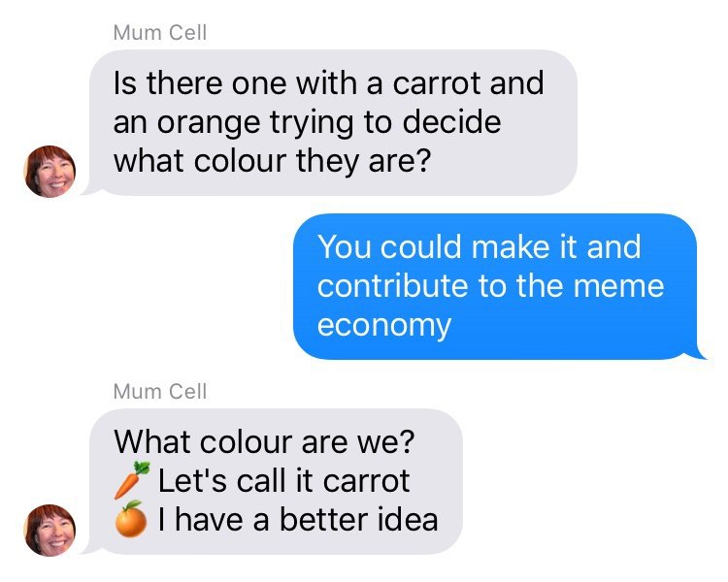Select the line "You could make it and"
728x582 pixels.
pyautogui.click(x=480, y=246)
